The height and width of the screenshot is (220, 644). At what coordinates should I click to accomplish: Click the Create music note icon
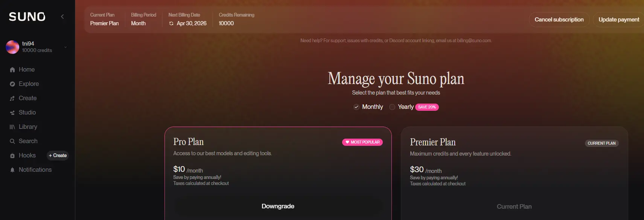12,98
